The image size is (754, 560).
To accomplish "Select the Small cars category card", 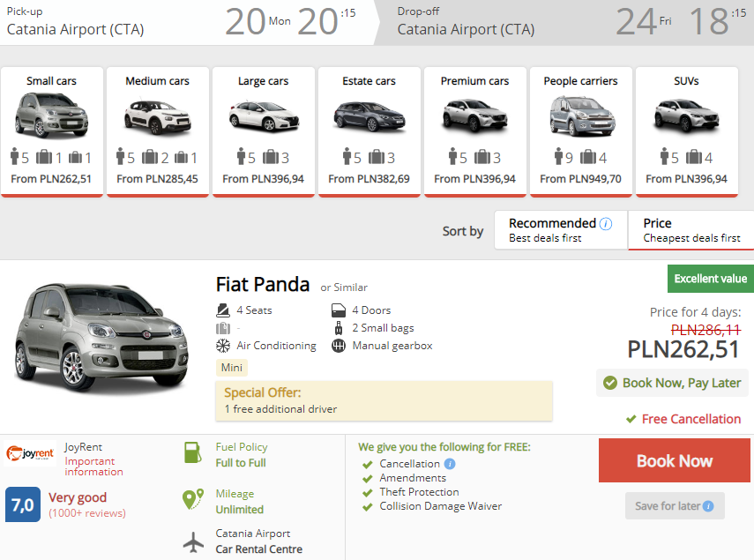I will click(52, 131).
